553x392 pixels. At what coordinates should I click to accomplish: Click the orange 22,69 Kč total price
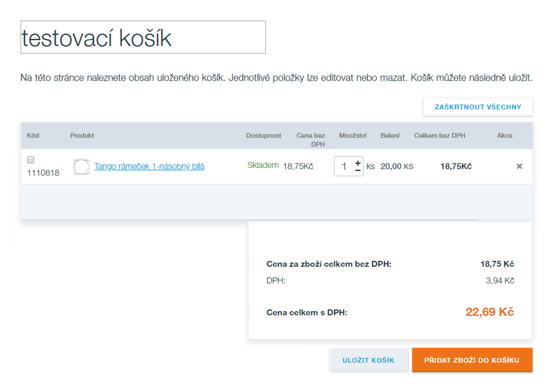tap(489, 312)
